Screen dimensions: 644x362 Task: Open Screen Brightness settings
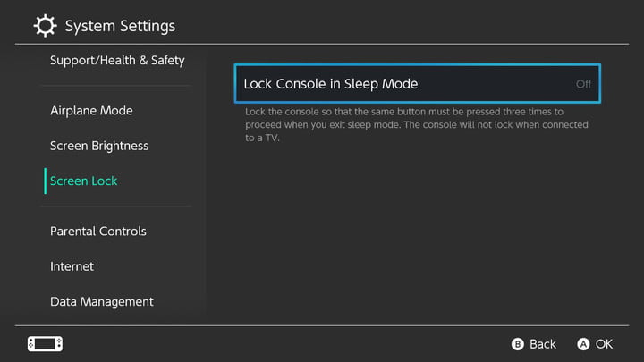click(x=99, y=146)
